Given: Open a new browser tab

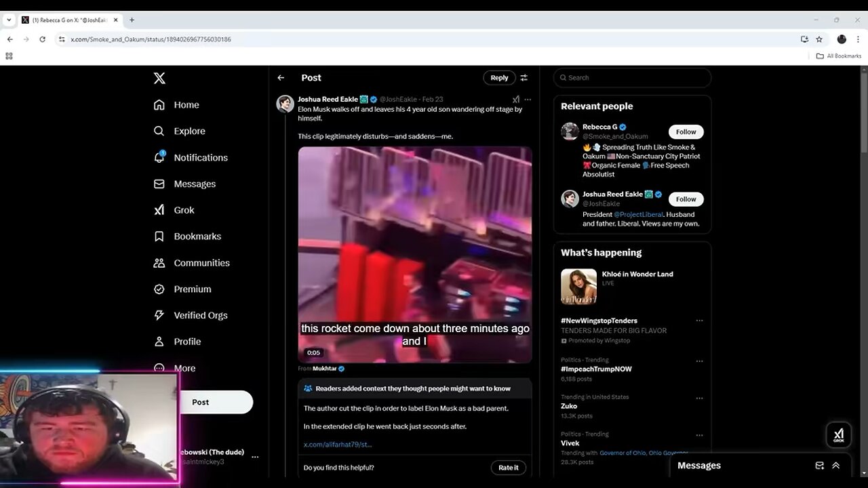Looking at the screenshot, I should (132, 20).
